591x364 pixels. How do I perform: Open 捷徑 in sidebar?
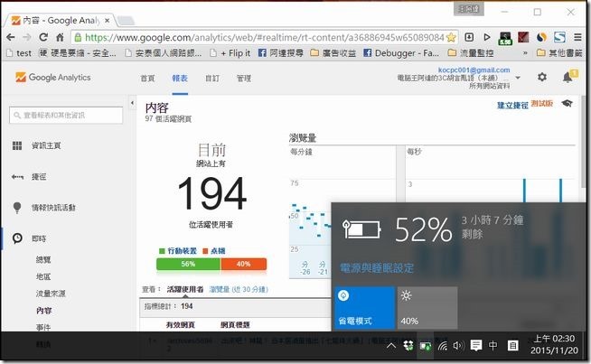[x=39, y=177]
